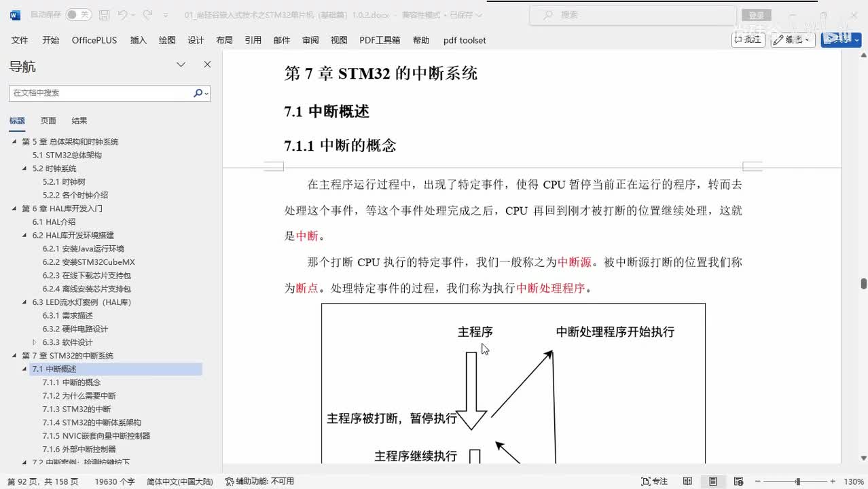
Task: Click the Save icon in quick access toolbar
Action: 104,14
